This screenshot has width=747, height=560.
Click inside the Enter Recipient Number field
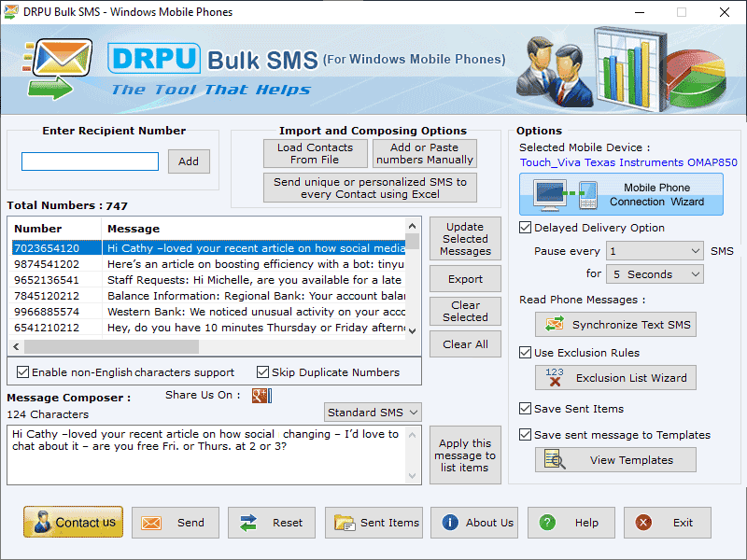pyautogui.click(x=88, y=161)
